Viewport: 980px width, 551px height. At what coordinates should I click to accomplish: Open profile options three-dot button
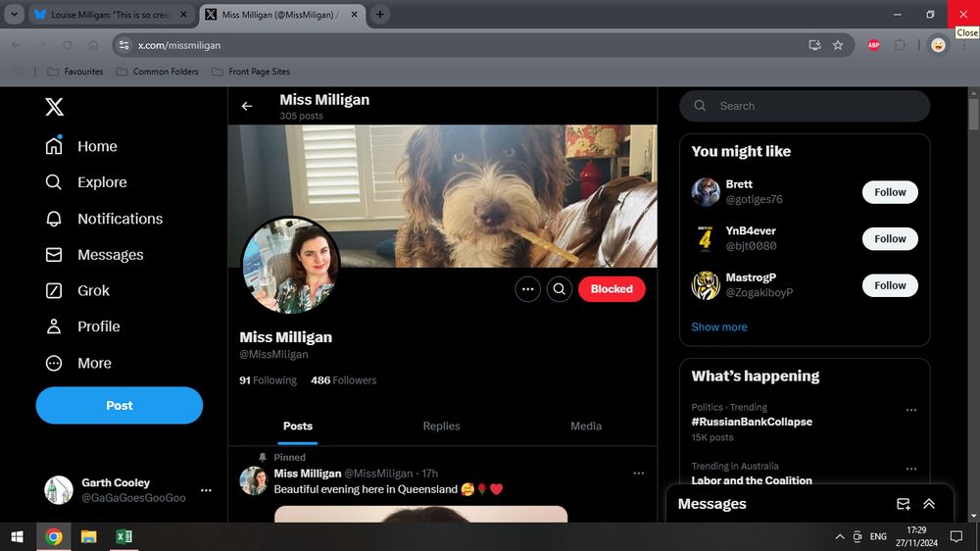527,289
